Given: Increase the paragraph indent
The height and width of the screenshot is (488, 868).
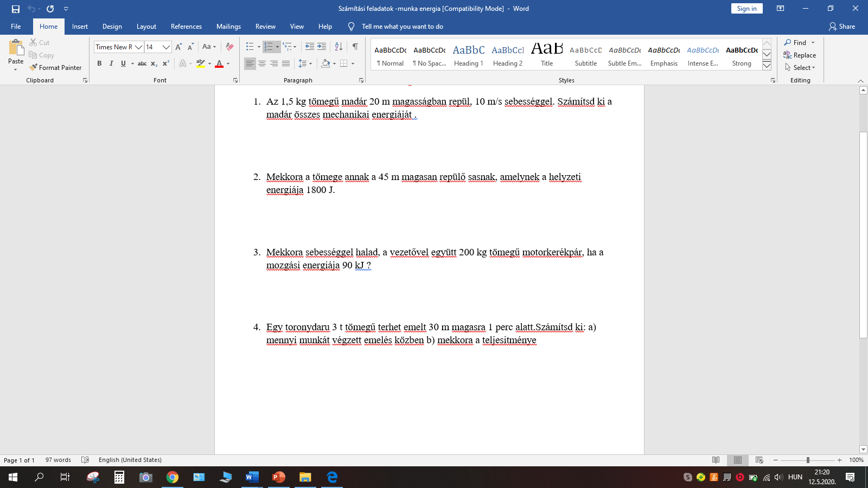Looking at the screenshot, I should pyautogui.click(x=322, y=47).
